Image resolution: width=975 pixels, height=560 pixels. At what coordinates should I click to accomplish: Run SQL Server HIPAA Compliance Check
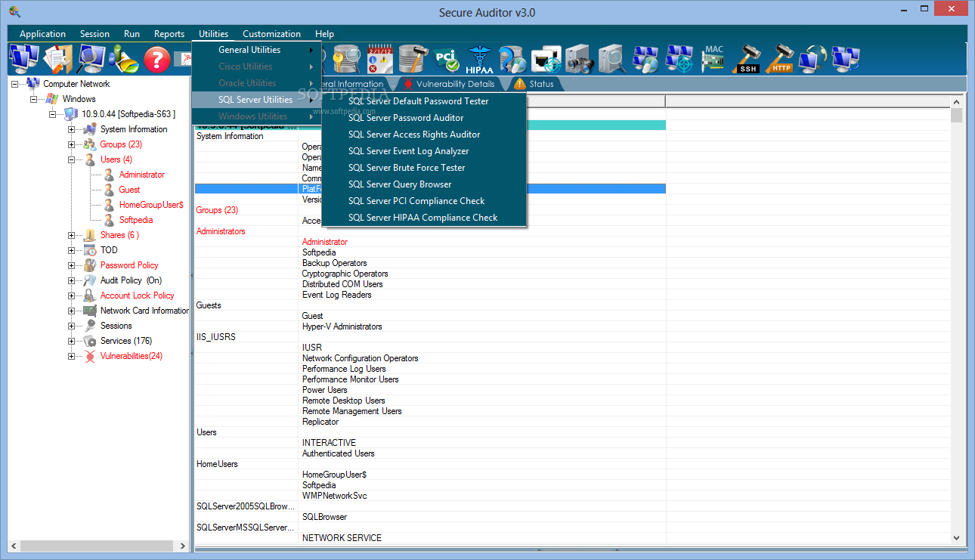pos(424,218)
